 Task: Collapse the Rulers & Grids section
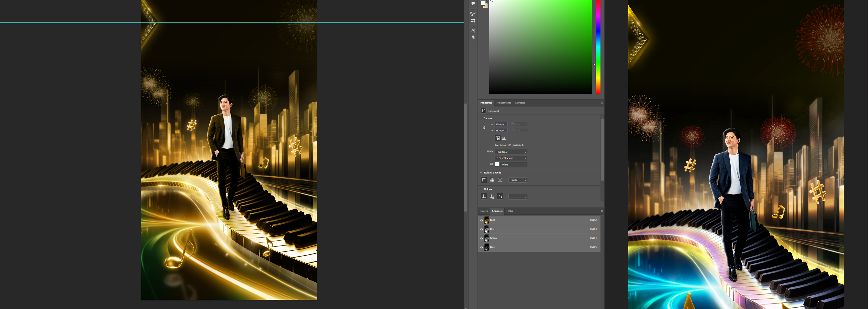click(481, 173)
